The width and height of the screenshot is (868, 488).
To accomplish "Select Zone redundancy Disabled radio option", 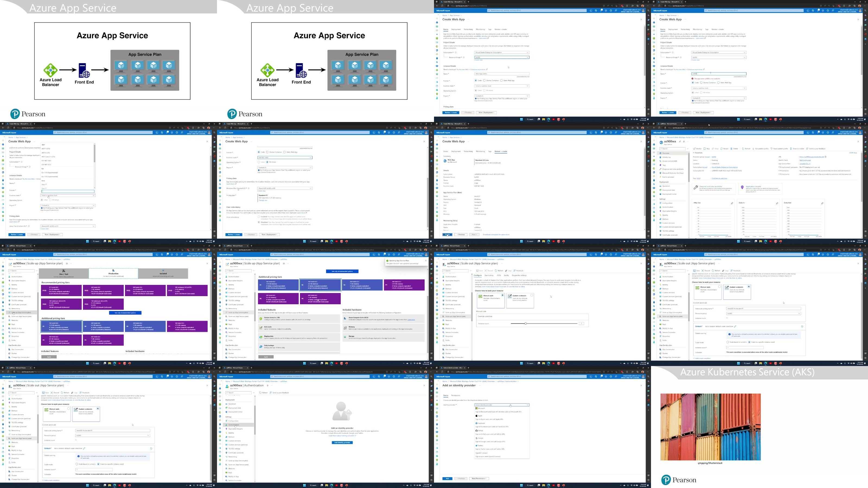I will click(259, 222).
